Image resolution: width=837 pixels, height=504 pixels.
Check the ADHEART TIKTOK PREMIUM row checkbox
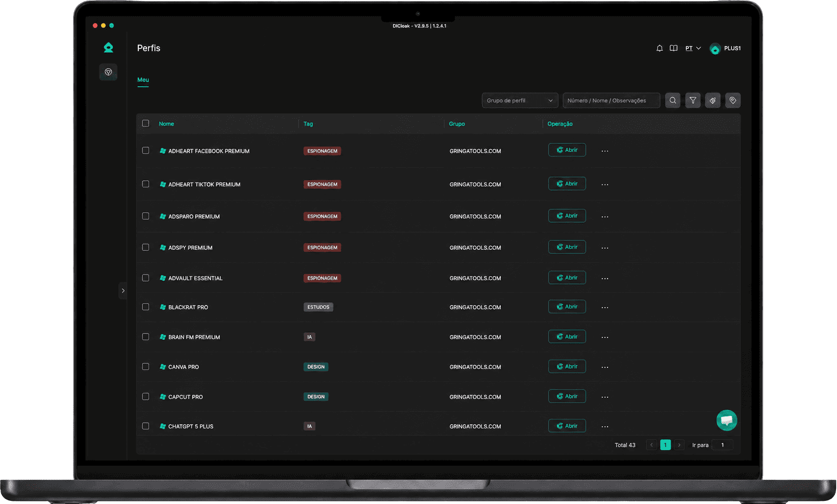coord(146,184)
